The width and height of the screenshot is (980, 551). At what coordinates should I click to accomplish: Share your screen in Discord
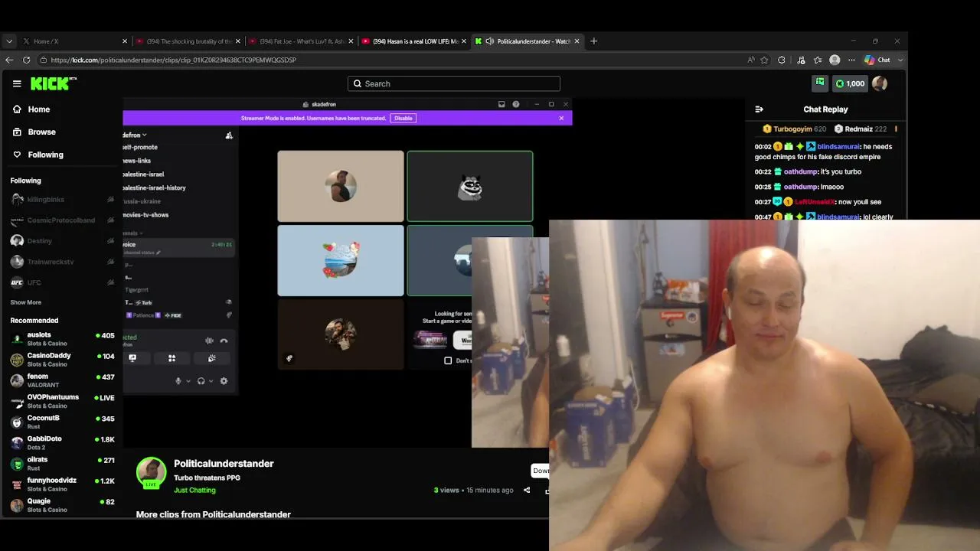(x=132, y=358)
